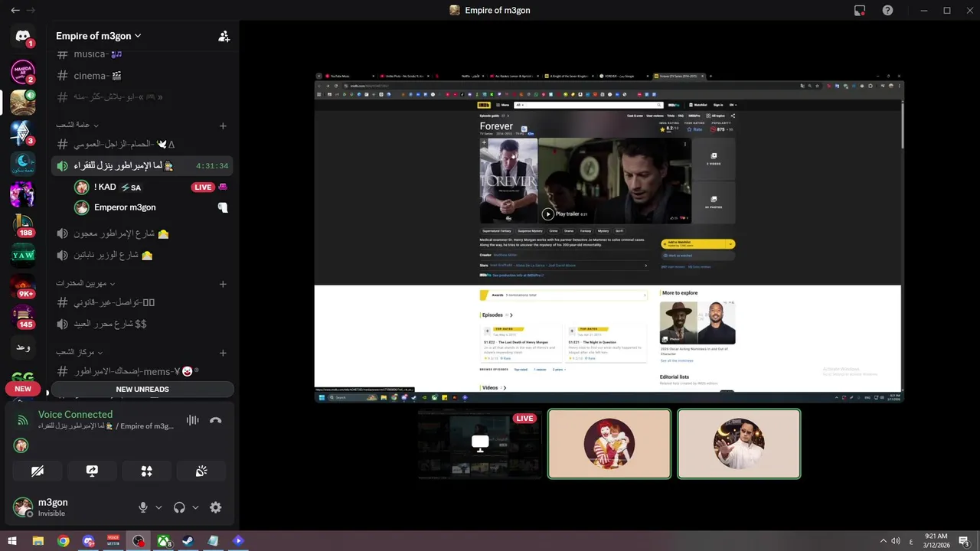Viewport: 980px width, 551px height.
Task: Collapse the مركاز الشعب category
Action: 78,352
